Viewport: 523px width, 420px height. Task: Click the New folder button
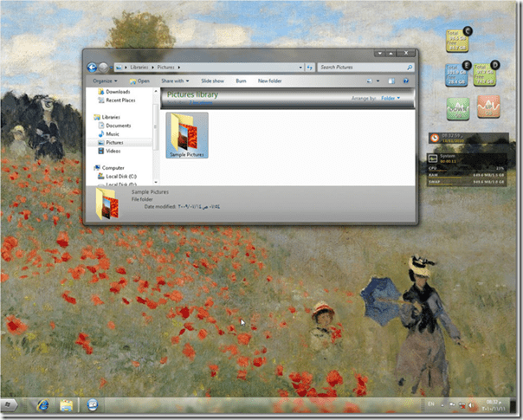(269, 81)
